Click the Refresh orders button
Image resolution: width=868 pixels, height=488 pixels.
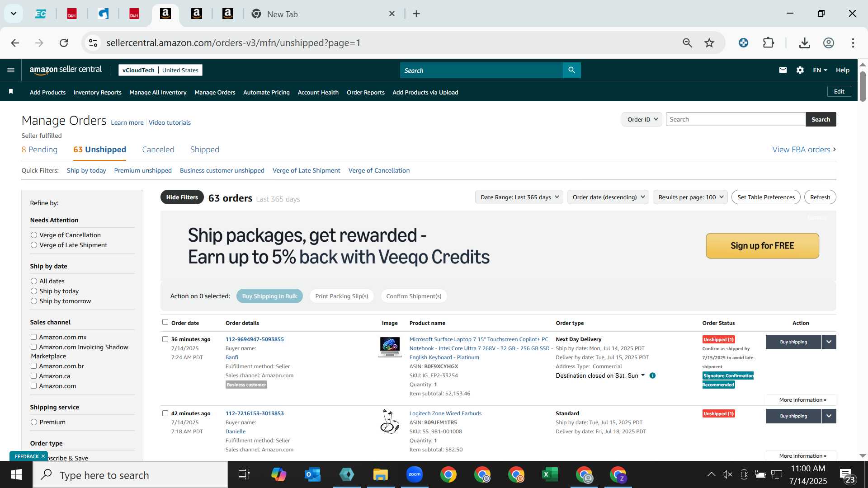coord(820,197)
